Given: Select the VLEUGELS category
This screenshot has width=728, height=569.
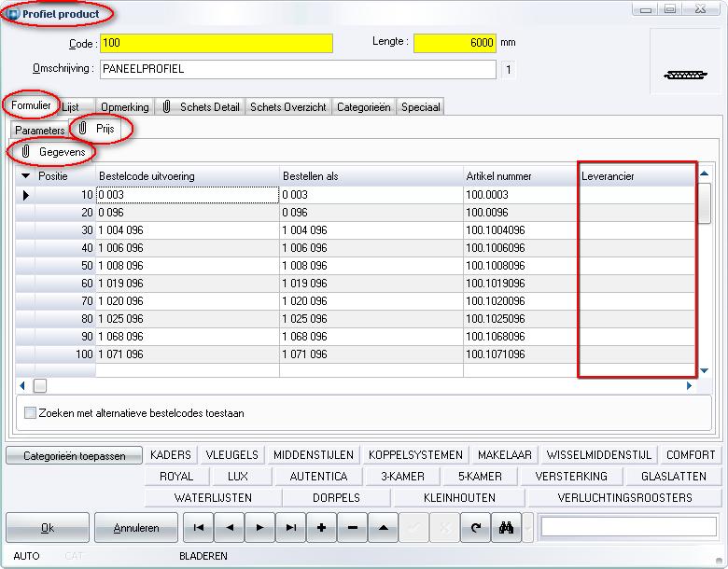Looking at the screenshot, I should 231,455.
